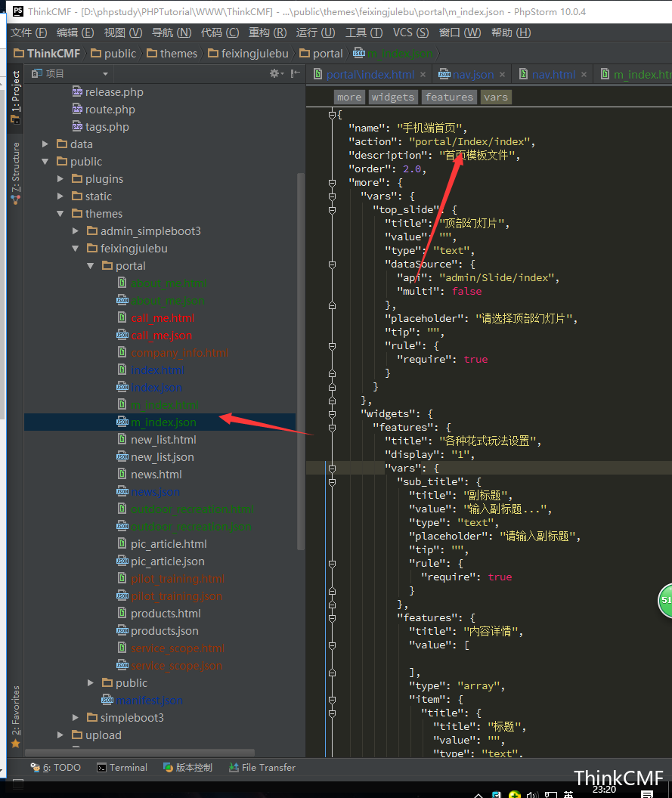The width and height of the screenshot is (672, 798).
Task: Close the nav.html editor tab
Action: click(584, 75)
